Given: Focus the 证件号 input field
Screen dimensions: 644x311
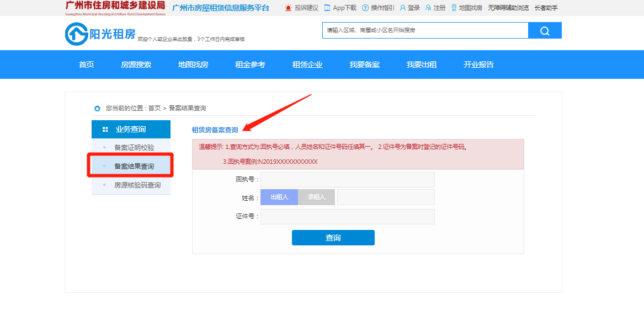Looking at the screenshot, I should pyautogui.click(x=348, y=217).
